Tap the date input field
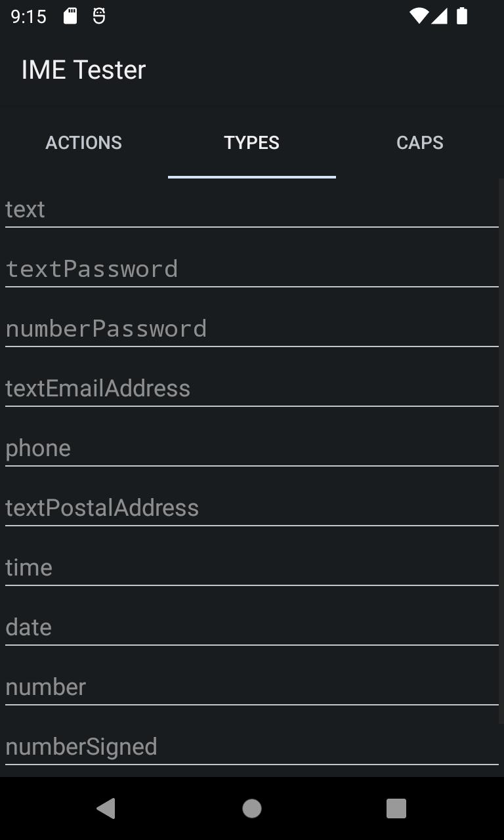504x840 pixels. click(252, 627)
